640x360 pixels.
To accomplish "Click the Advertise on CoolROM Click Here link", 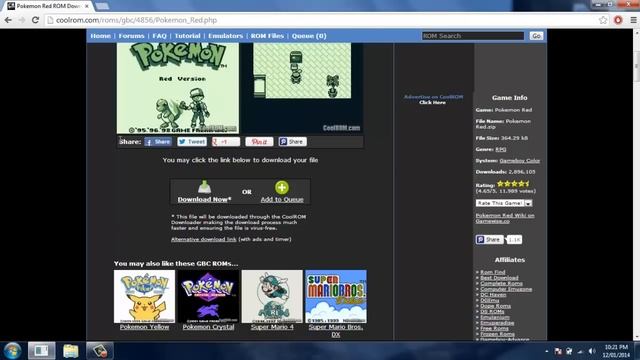I will pyautogui.click(x=433, y=100).
